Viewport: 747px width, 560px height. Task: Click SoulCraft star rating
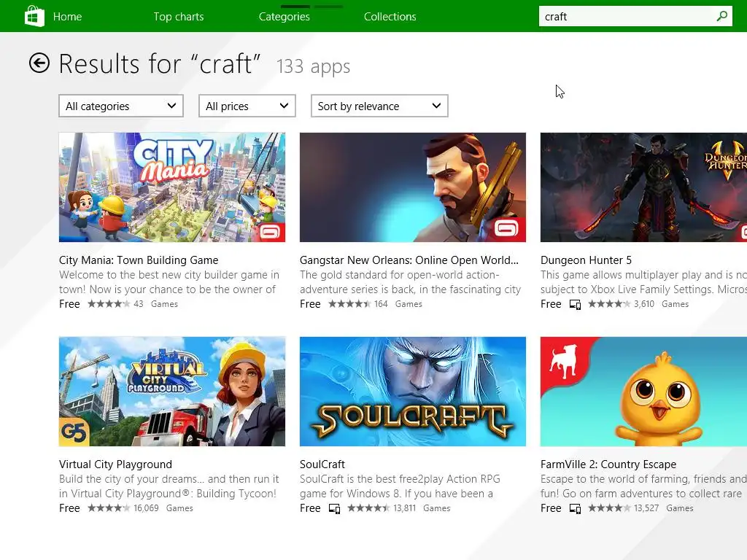368,508
